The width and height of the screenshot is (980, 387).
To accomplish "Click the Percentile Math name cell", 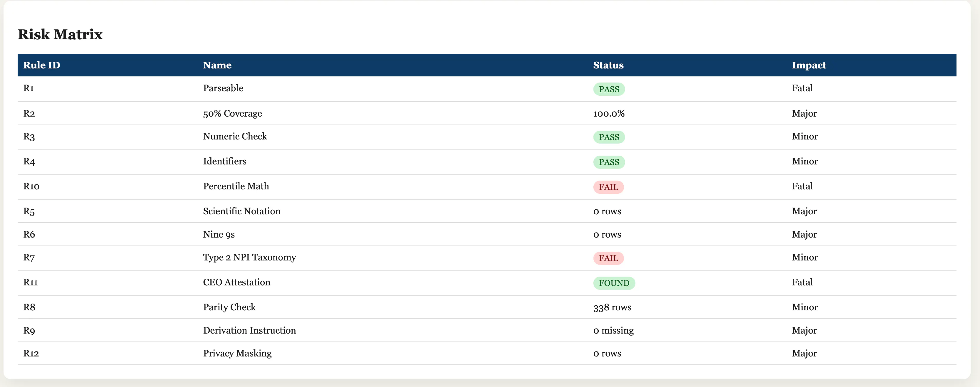I will 236,186.
